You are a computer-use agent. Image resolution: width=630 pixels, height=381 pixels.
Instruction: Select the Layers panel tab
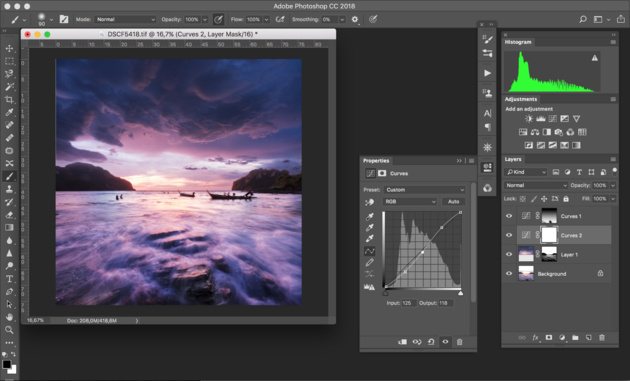[x=513, y=159]
